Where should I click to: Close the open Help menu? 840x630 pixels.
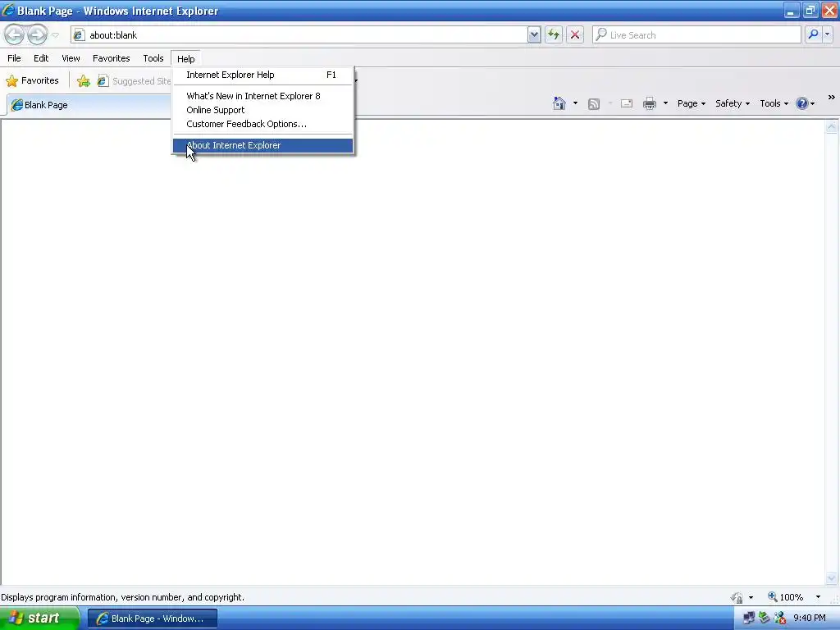186,59
